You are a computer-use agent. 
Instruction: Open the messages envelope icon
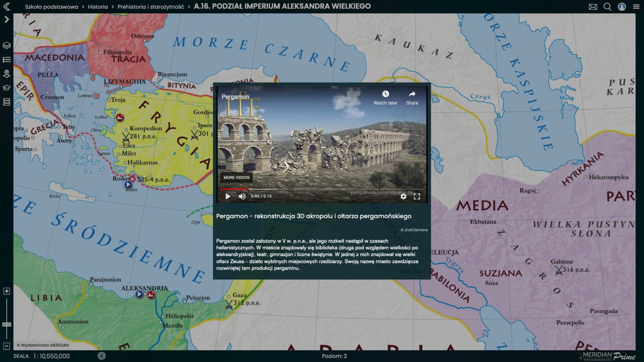[x=593, y=7]
